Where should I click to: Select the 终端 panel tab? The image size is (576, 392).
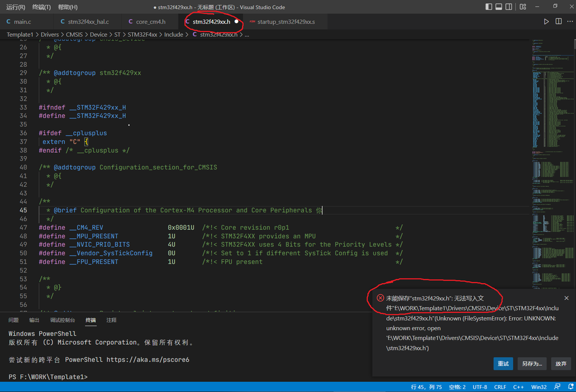(91, 320)
